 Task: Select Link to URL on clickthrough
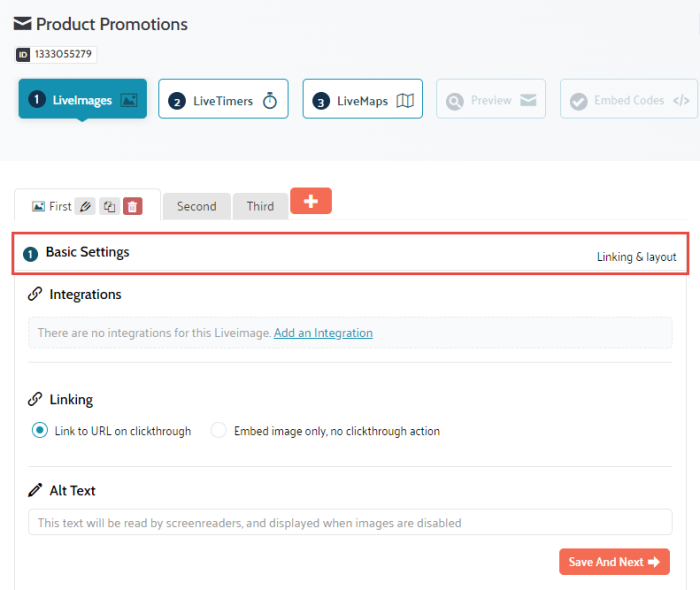point(40,431)
